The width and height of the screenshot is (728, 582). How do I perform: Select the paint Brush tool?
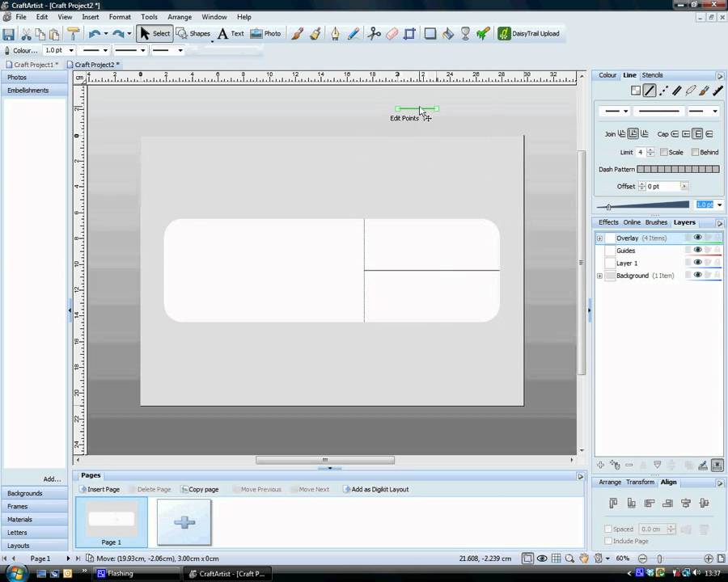point(298,34)
